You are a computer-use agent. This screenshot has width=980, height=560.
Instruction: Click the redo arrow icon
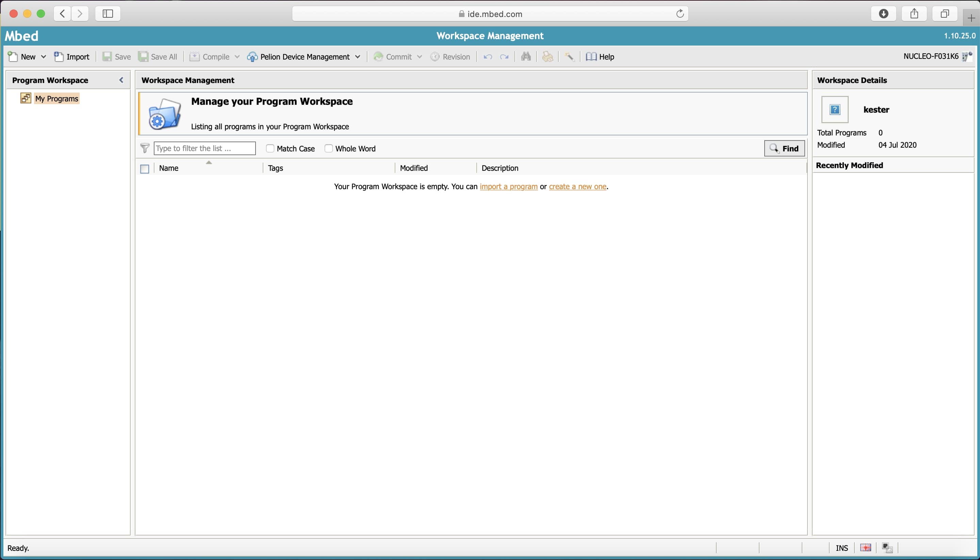(504, 57)
